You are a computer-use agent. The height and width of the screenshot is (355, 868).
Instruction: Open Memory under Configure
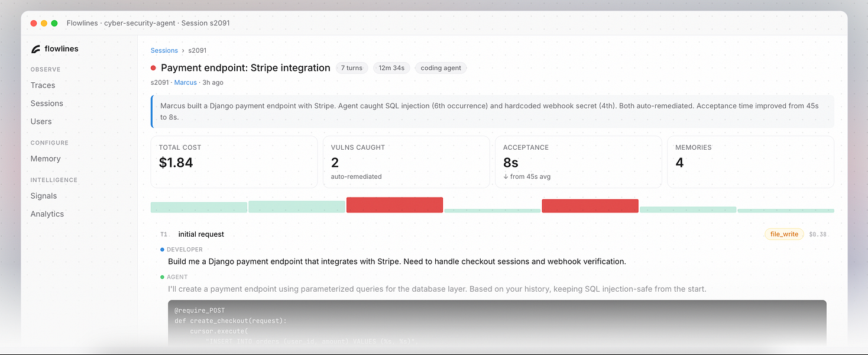point(46,159)
